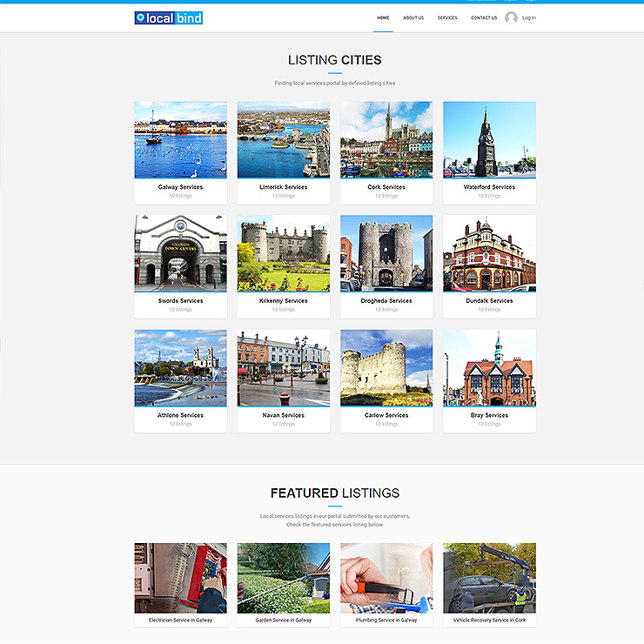The image size is (644, 644).
Task: Select the Dundalk Services link
Action: click(x=489, y=301)
